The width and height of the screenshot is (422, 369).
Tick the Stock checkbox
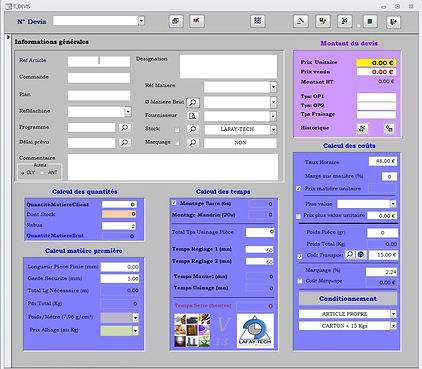[x=177, y=130]
